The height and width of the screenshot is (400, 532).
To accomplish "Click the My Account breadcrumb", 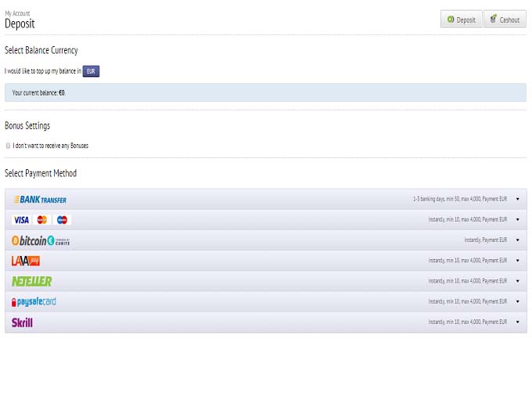I will coord(18,13).
